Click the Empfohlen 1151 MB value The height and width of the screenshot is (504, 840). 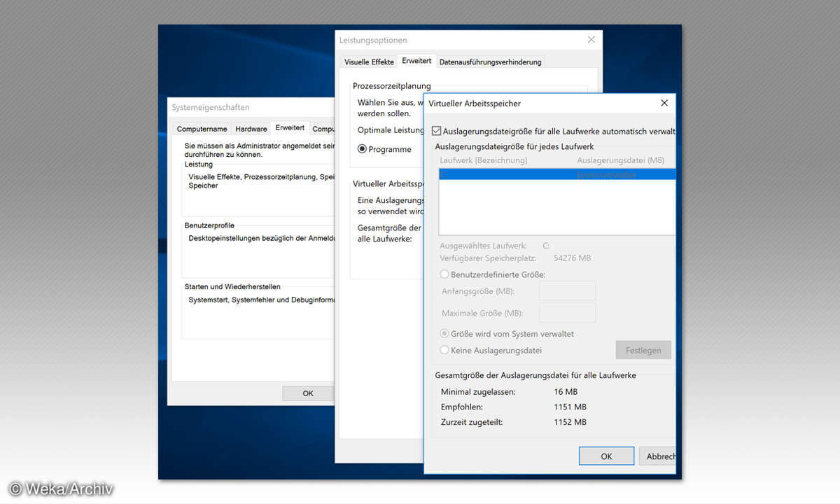click(570, 407)
